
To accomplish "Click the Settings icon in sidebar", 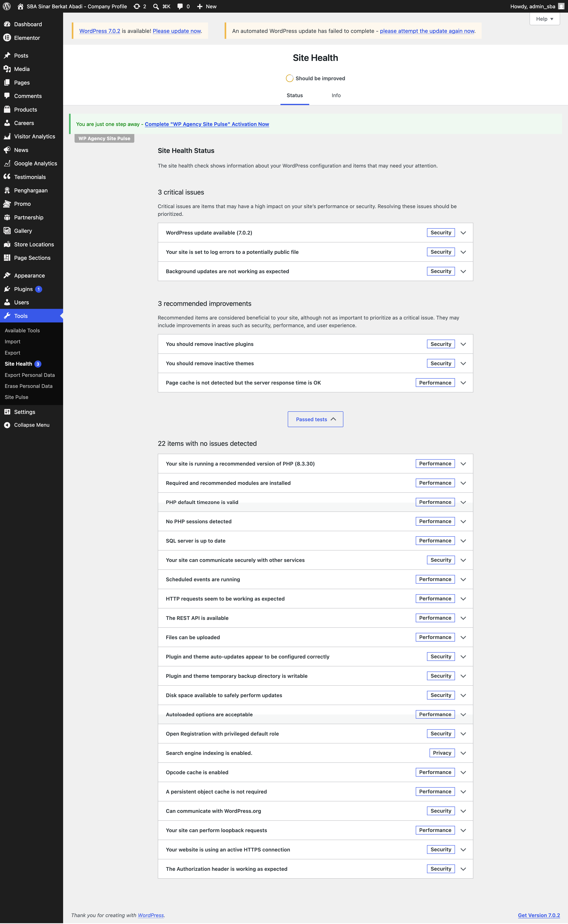I will click(x=7, y=412).
